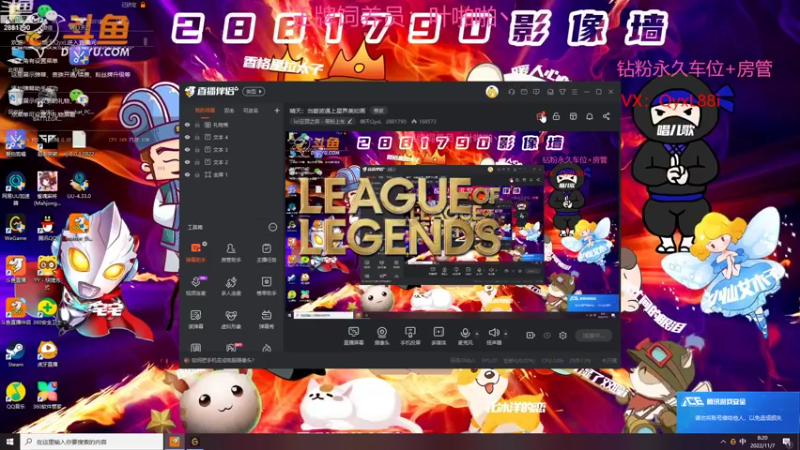Open the Windows Start menu

click(10, 442)
